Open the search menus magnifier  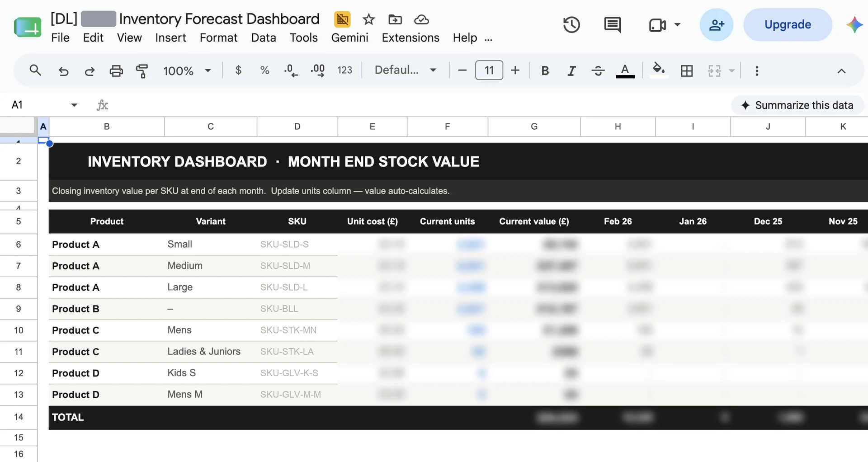tap(35, 70)
